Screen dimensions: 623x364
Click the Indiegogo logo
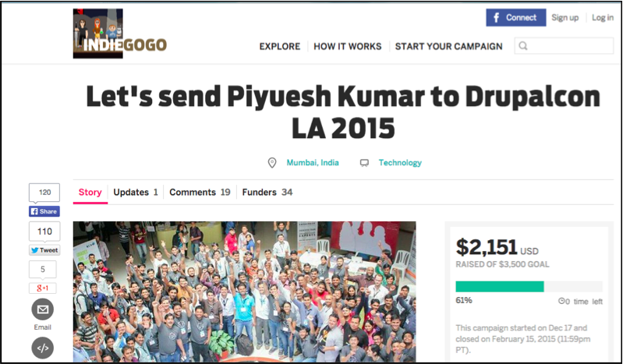pos(119,34)
